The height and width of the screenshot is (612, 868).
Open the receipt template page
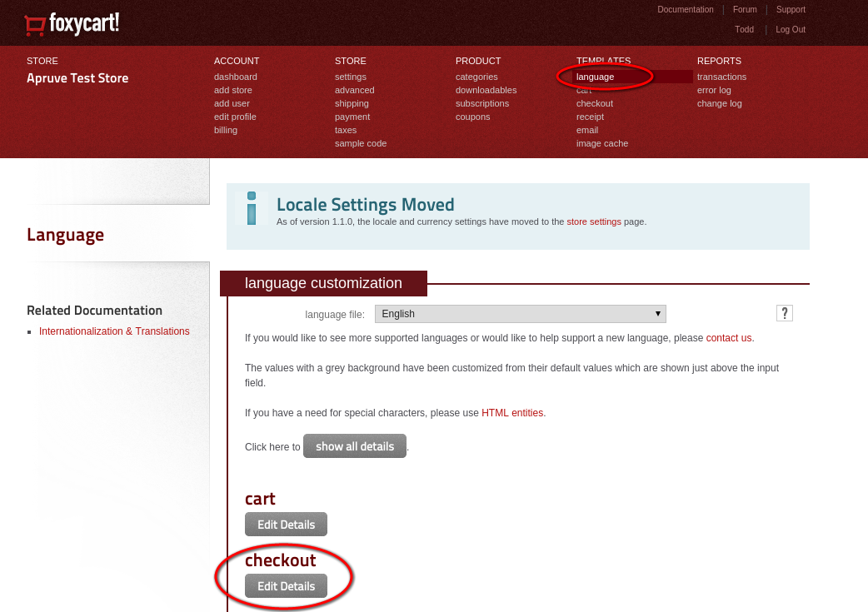[x=590, y=117]
